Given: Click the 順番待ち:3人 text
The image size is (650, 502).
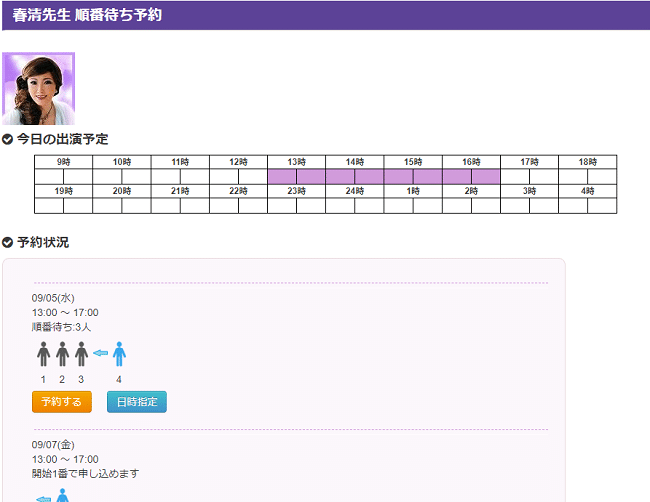Looking at the screenshot, I should click(61, 327).
